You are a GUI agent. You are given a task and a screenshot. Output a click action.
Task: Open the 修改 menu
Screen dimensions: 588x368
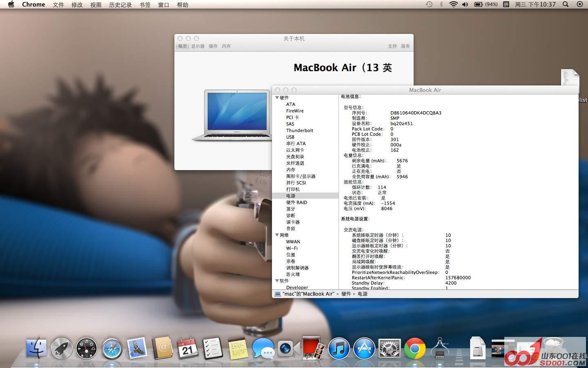coord(77,4)
